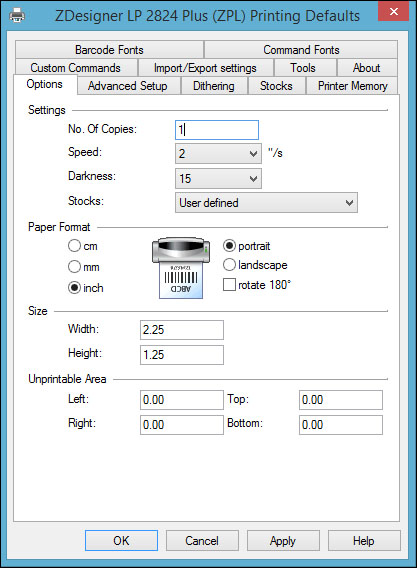Switch to the Printer Memory tab
The height and width of the screenshot is (568, 417).
click(x=353, y=86)
